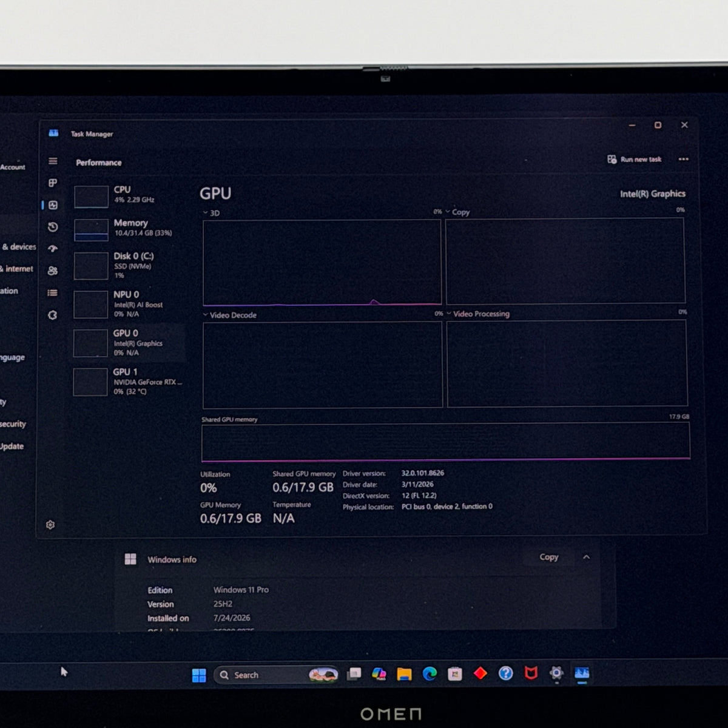Click the taskbar Search box
Screen dimensions: 728x728
[276, 675]
